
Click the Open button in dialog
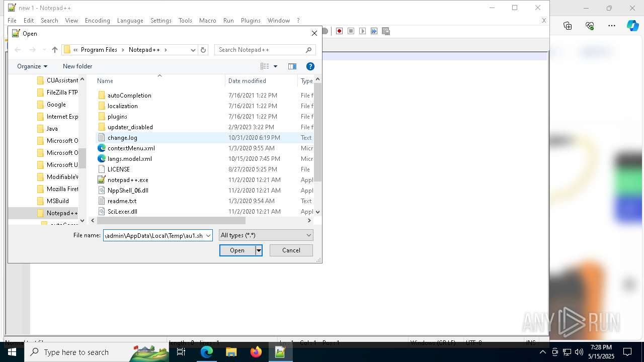coord(237,250)
